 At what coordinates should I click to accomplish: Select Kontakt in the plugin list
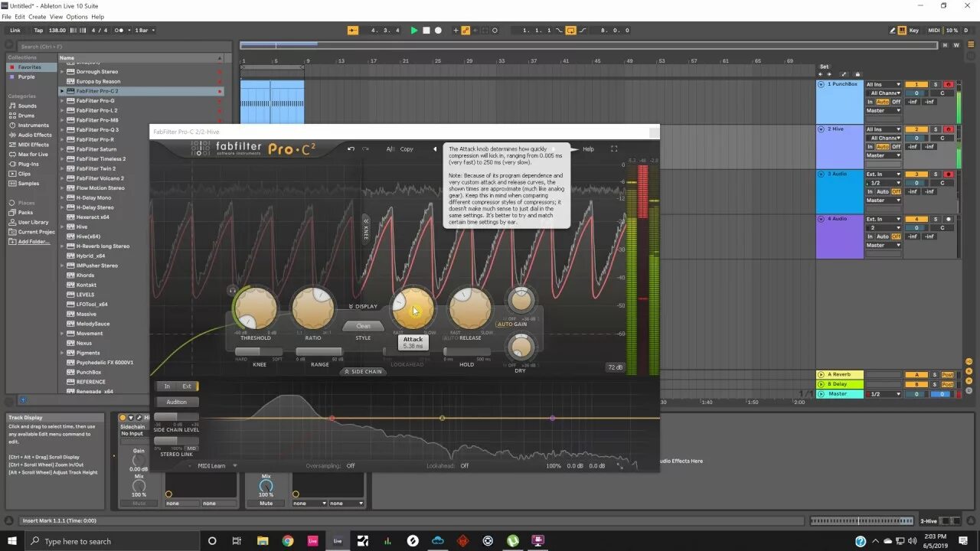tap(85, 285)
